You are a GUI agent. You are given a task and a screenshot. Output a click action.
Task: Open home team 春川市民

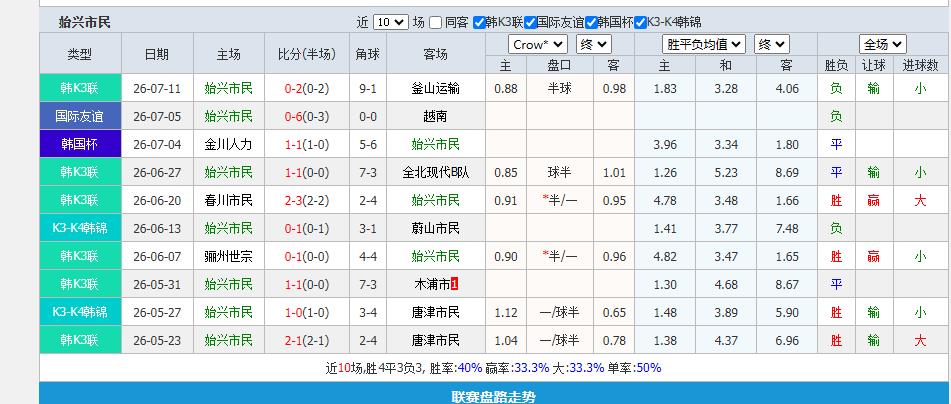tap(228, 200)
